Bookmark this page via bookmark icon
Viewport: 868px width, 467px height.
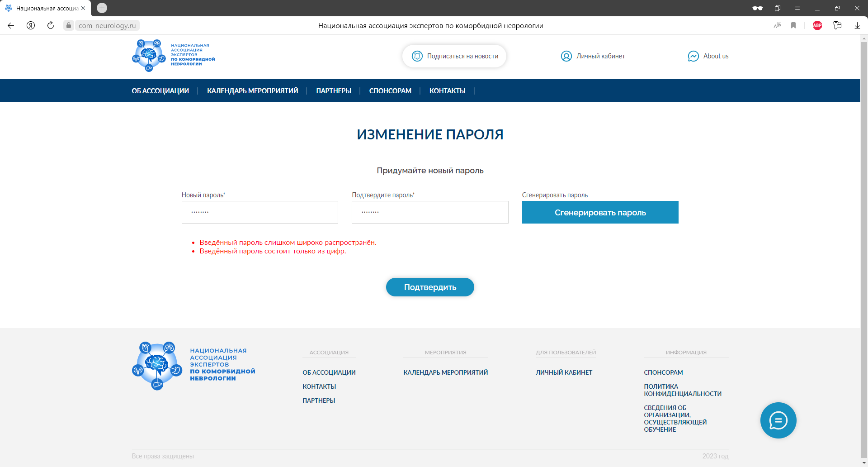click(x=793, y=25)
